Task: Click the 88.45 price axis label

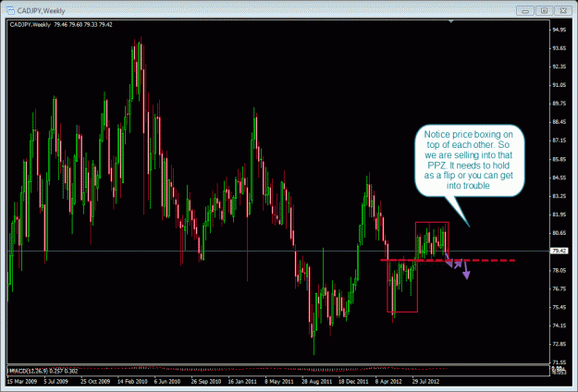Action: pyautogui.click(x=560, y=122)
